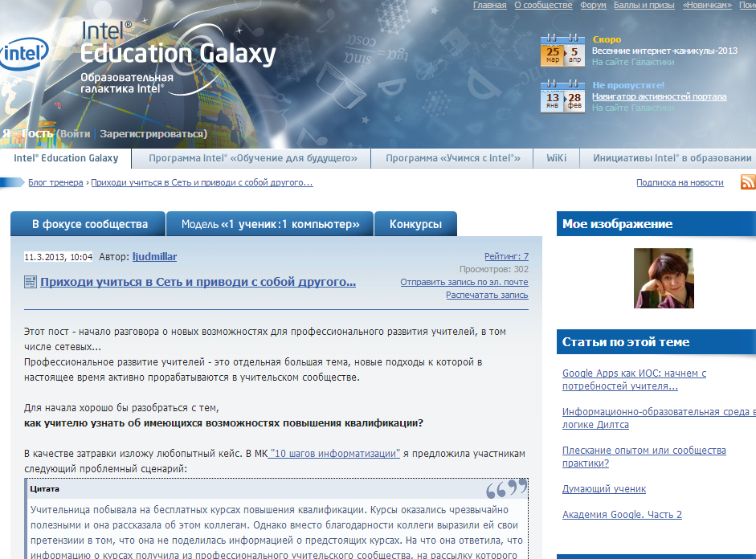Click Блог тренера breadcrumb
The image size is (756, 559).
click(x=55, y=182)
